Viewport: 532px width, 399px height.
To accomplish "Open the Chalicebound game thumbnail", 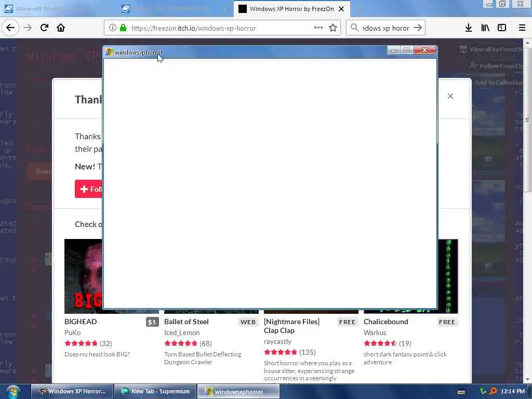I will coord(448,276).
